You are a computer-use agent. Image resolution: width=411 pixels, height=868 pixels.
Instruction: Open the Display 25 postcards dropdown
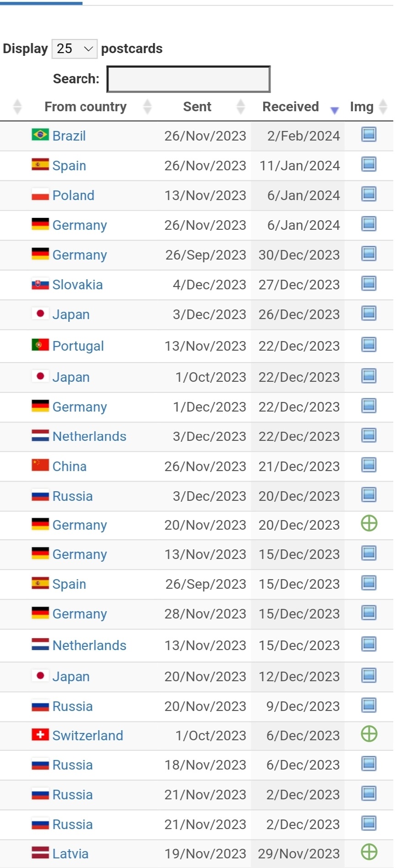pyautogui.click(x=74, y=49)
